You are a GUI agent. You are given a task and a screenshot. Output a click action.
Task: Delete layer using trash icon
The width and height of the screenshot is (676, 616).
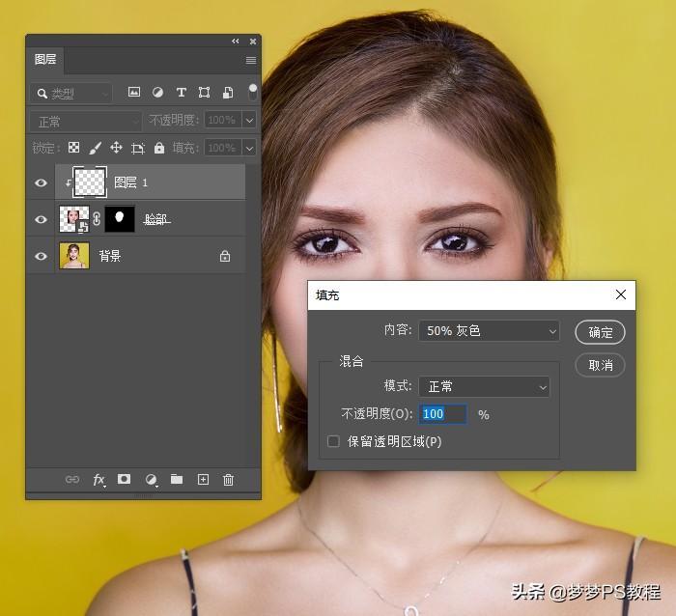point(229,479)
